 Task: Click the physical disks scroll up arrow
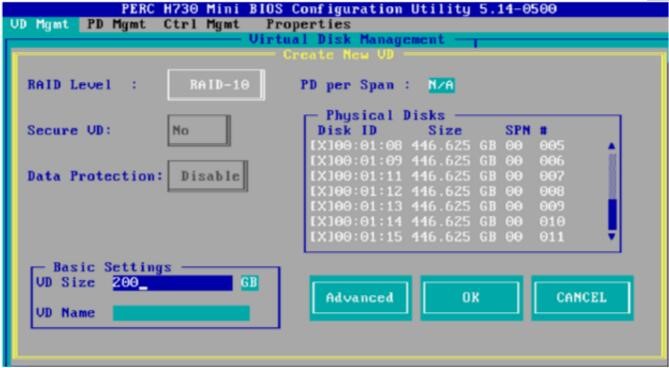612,146
